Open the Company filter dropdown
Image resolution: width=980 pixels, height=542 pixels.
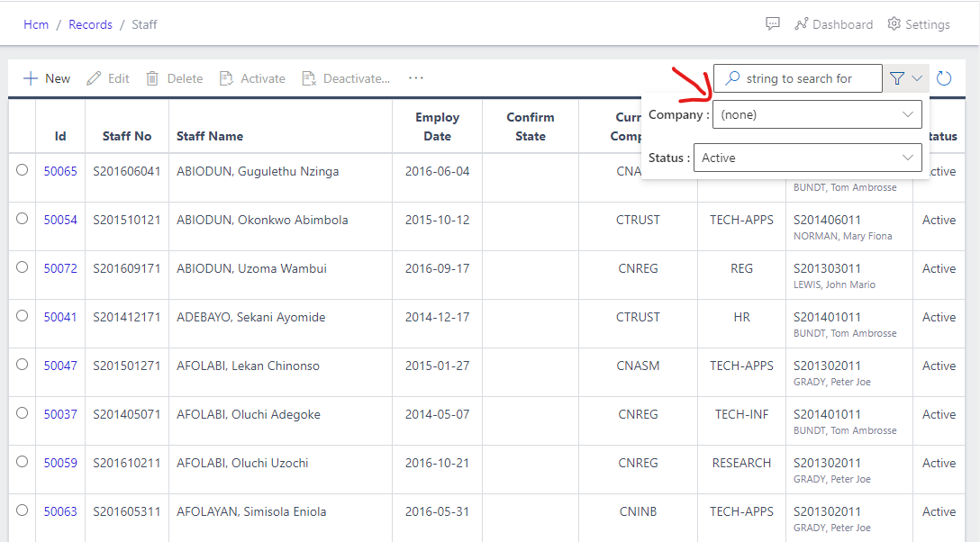[817, 114]
